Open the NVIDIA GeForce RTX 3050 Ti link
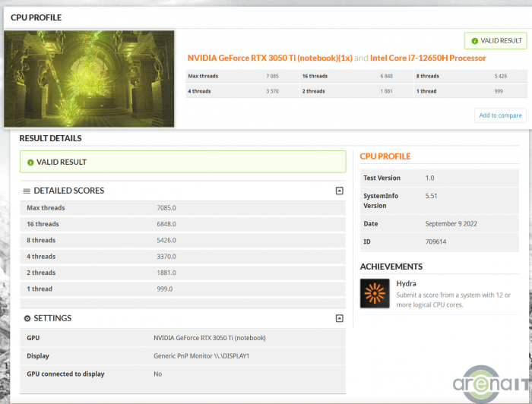Image resolution: width=532 pixels, height=404 pixels. [x=270, y=58]
